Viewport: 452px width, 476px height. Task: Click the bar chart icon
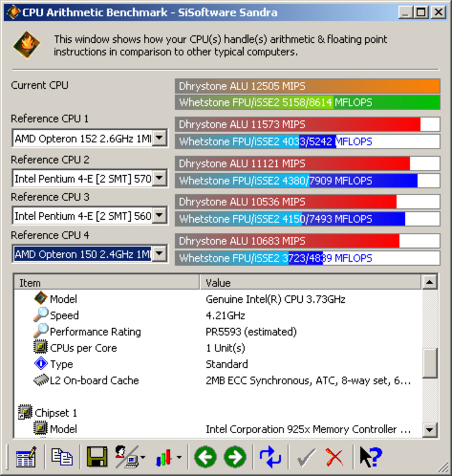[164, 457]
